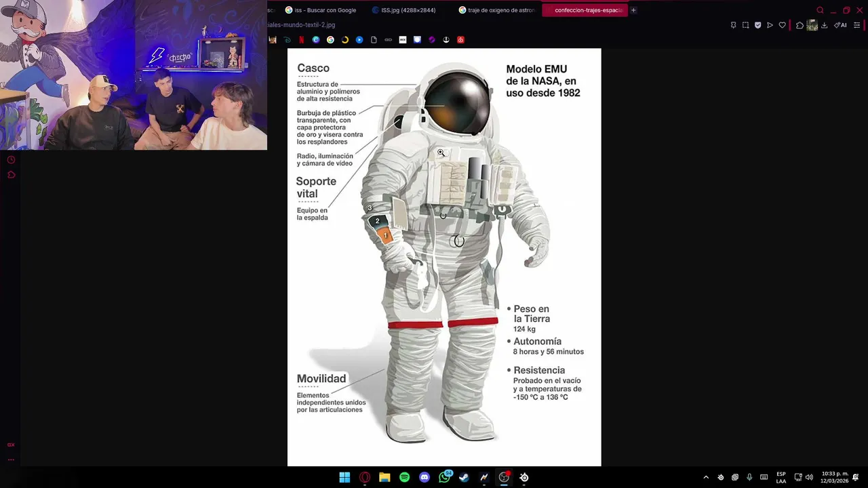This screenshot has width=868, height=488.
Task: Open the blank document bookmark icon
Action: pyautogui.click(x=374, y=40)
